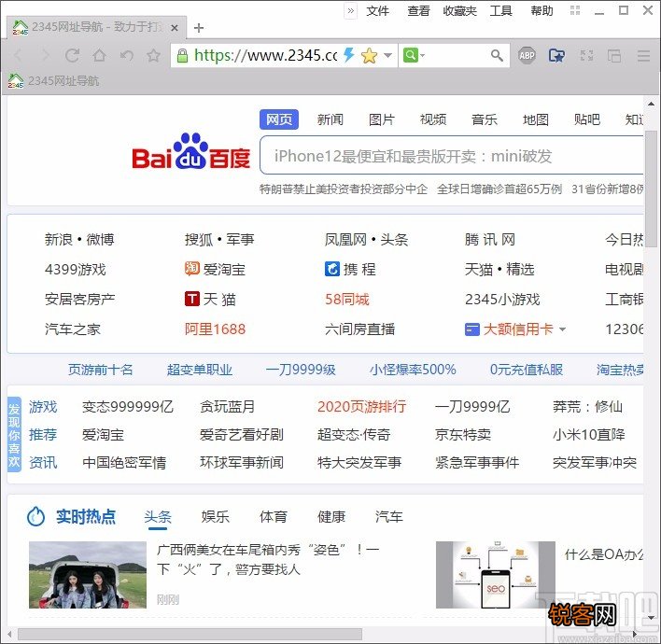Open the 4399游戏 link
661x644 pixels.
click(76, 269)
